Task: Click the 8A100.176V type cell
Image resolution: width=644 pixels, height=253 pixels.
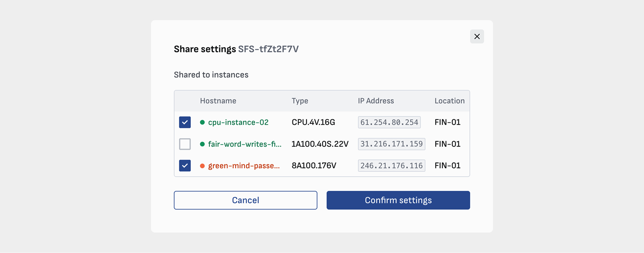Action: [314, 166]
